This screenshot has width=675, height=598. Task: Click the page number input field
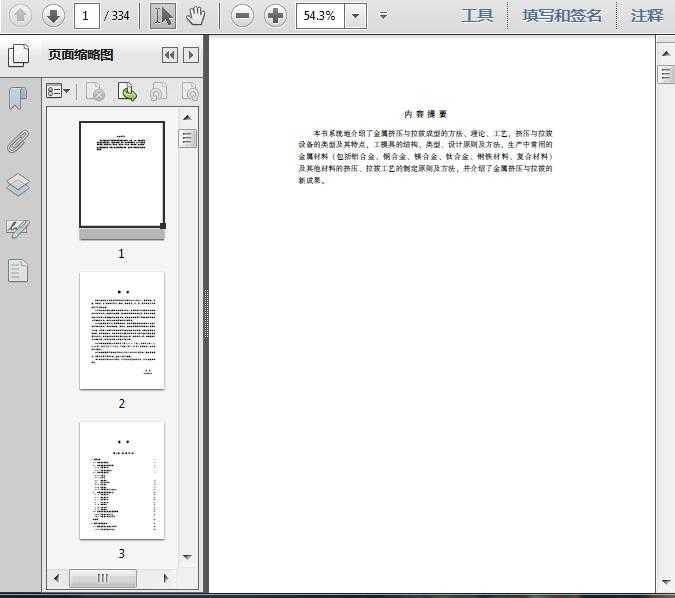(x=87, y=16)
